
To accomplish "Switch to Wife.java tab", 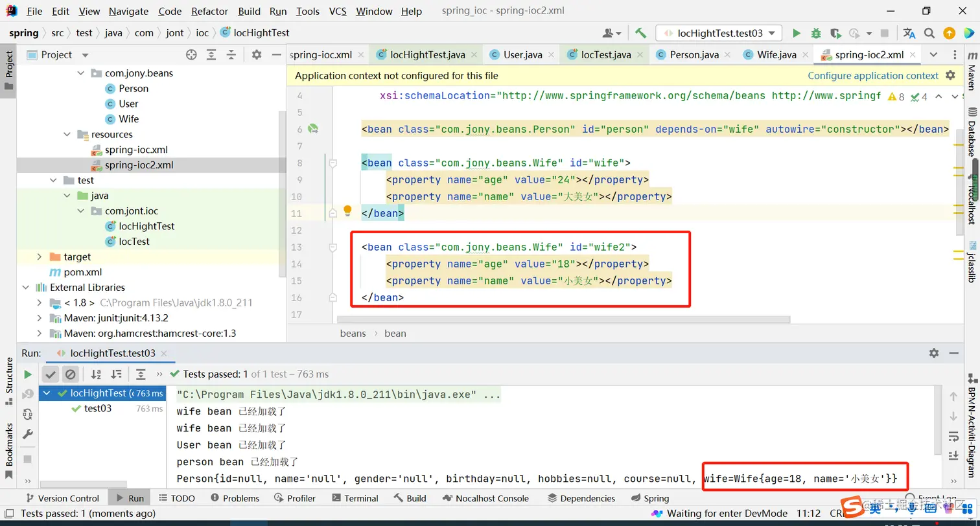I will coord(776,55).
